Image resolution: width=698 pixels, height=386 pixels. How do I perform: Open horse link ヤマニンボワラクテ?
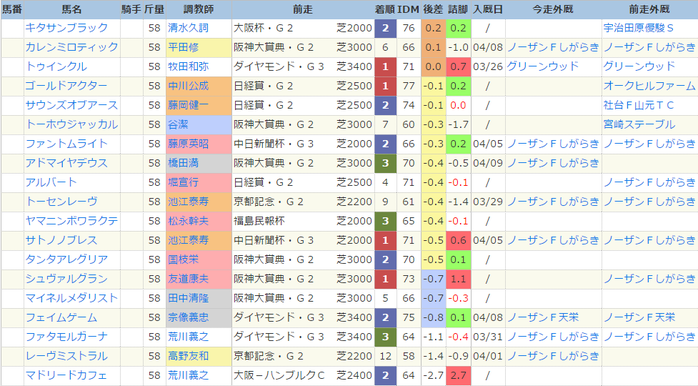pos(72,221)
